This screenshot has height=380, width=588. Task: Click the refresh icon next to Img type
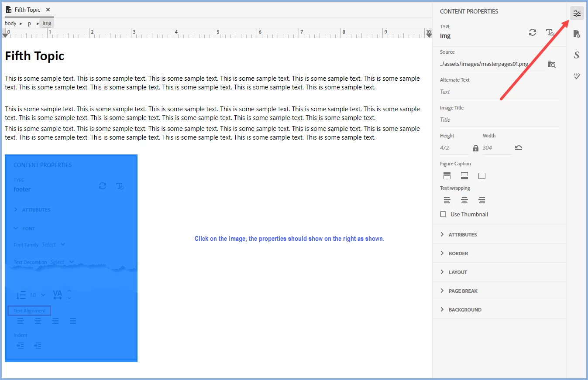533,32
